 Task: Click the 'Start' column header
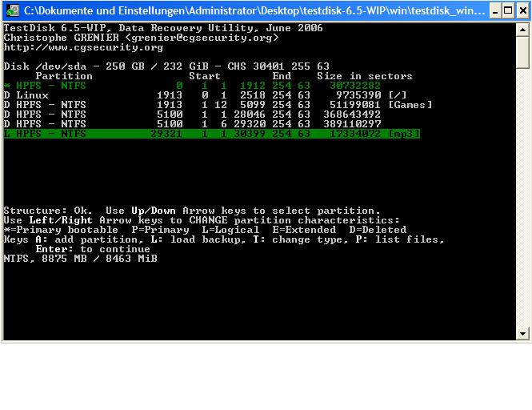coord(205,76)
